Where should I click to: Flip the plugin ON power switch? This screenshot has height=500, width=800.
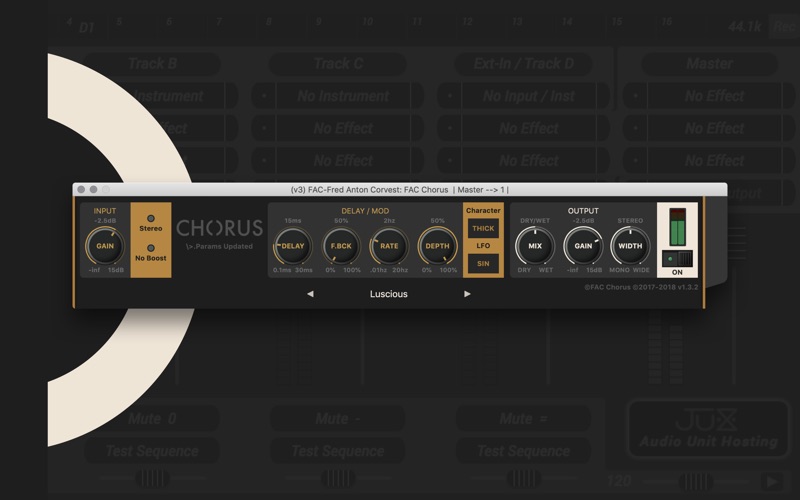[677, 259]
